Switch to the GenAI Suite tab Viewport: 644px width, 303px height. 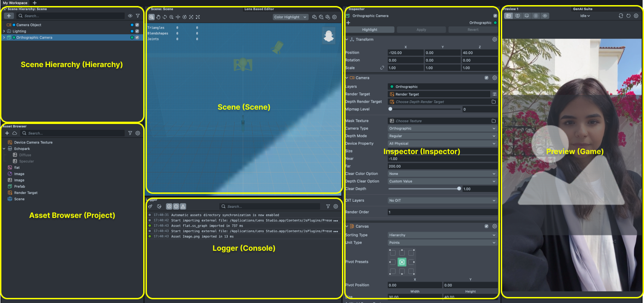[583, 9]
